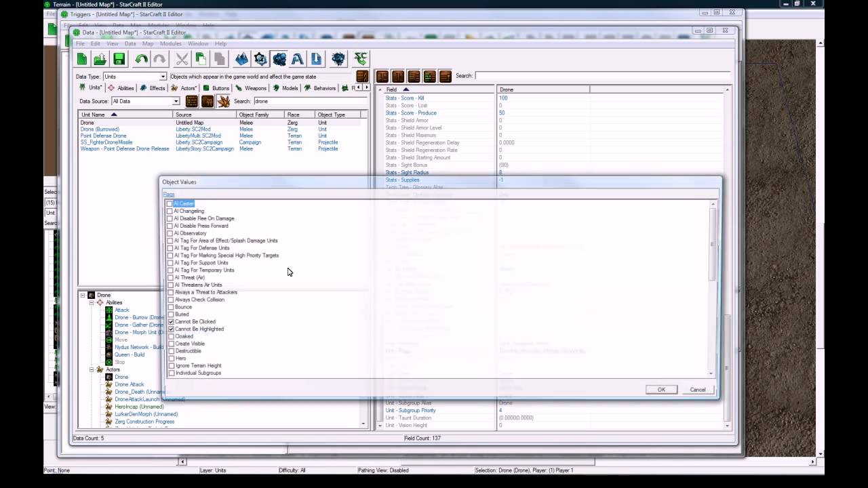Click the first view-mode icon left of right Search
This screenshot has width=868, height=488.
(382, 77)
